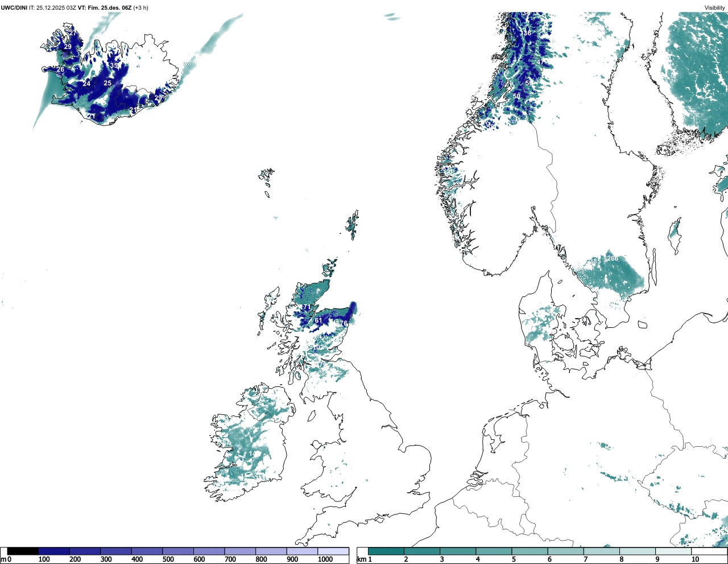Image resolution: width=728 pixels, height=564 pixels.
Task: Click the '1000' label on meter scale
Action: 325,559
